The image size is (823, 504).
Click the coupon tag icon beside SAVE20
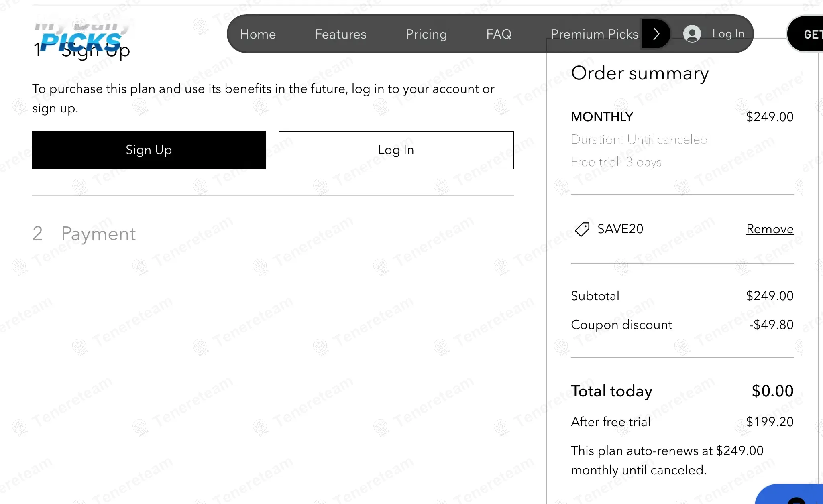582,229
